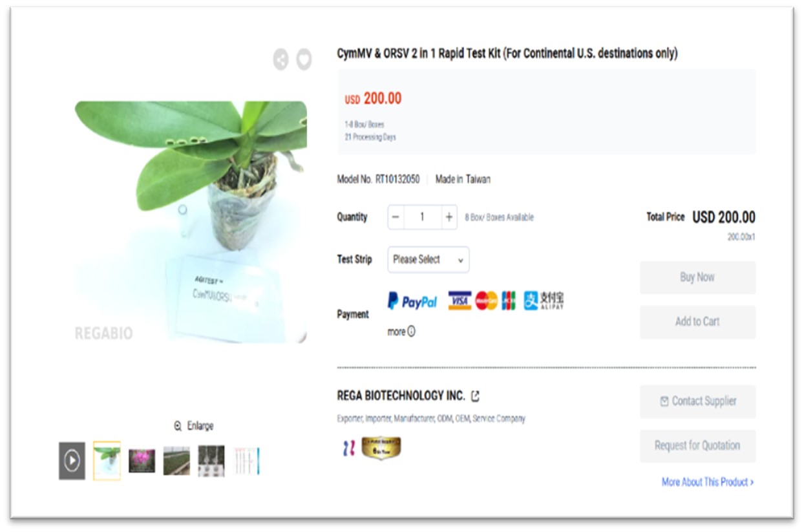Click the magnifier Enlarge icon
This screenshot has height=532, width=804.
tap(178, 426)
